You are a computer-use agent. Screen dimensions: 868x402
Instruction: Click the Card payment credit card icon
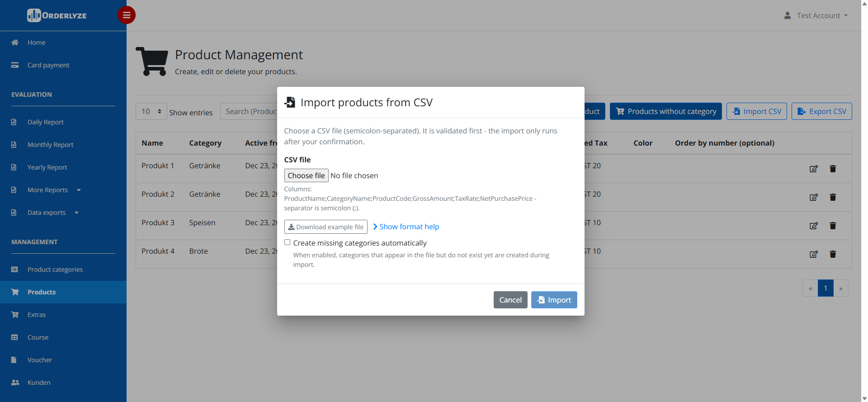15,65
